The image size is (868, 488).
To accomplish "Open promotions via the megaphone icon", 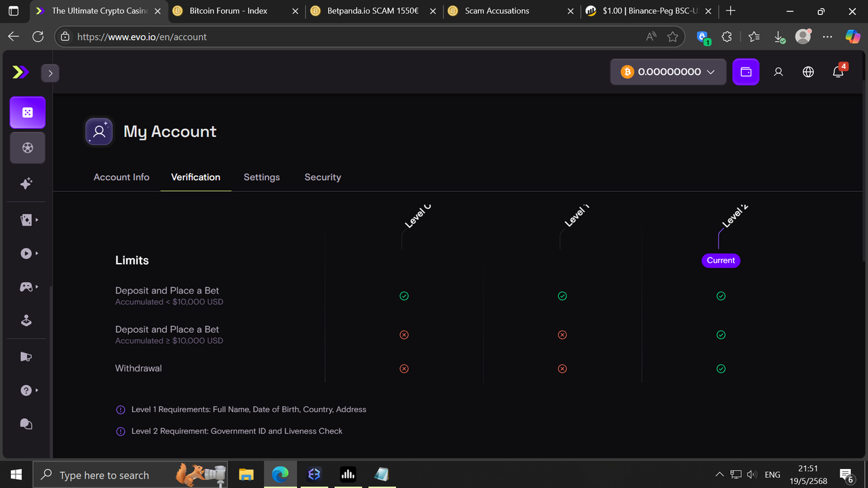I will [27, 356].
